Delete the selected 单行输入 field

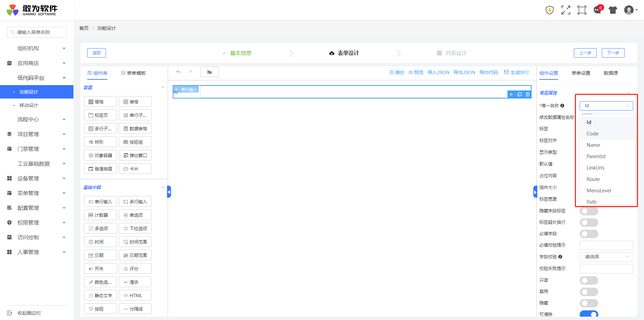click(x=528, y=94)
